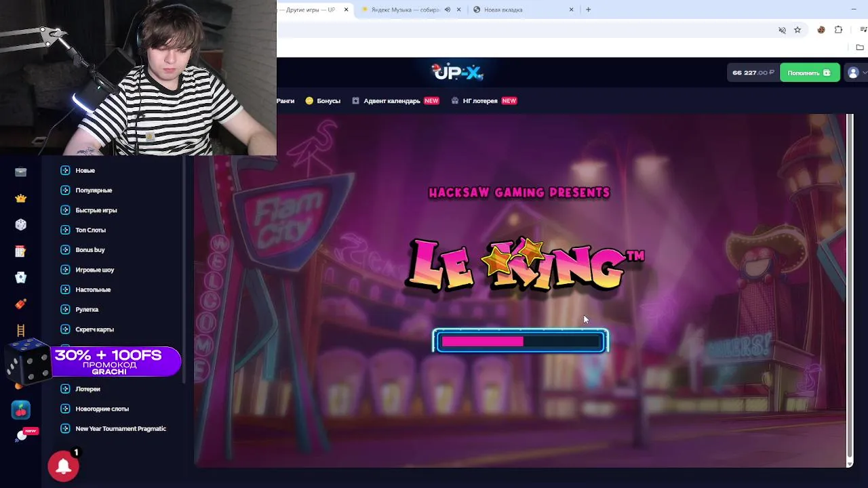Open the crown icon in left rail

20,199
